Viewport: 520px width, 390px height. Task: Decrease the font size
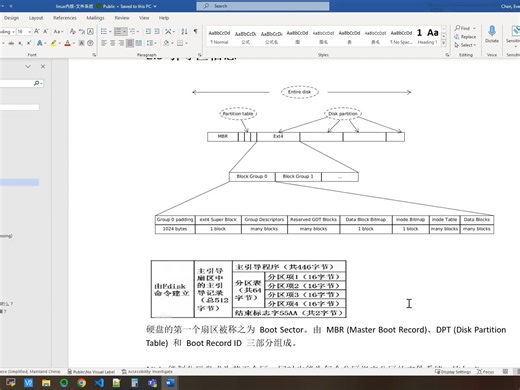[x=46, y=31]
